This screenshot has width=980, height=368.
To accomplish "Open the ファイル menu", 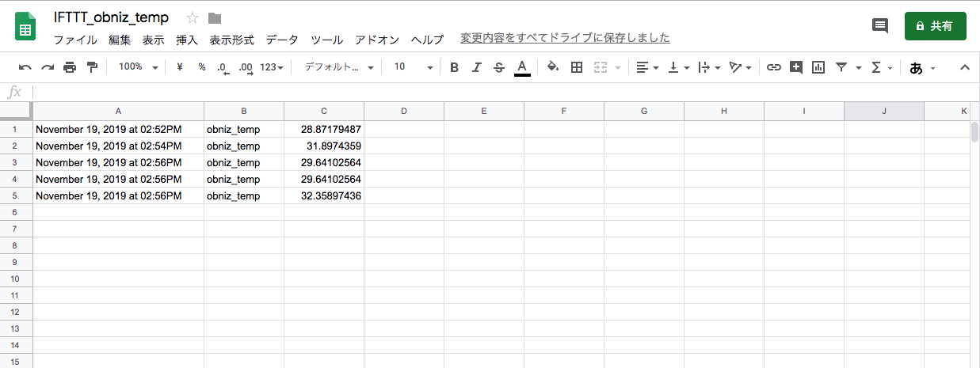I will click(x=75, y=40).
